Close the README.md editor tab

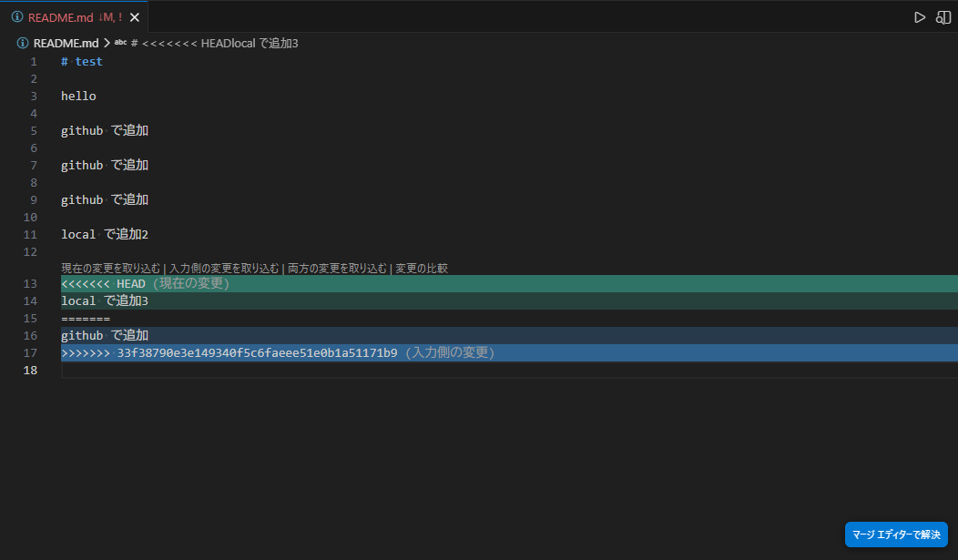pyautogui.click(x=135, y=17)
